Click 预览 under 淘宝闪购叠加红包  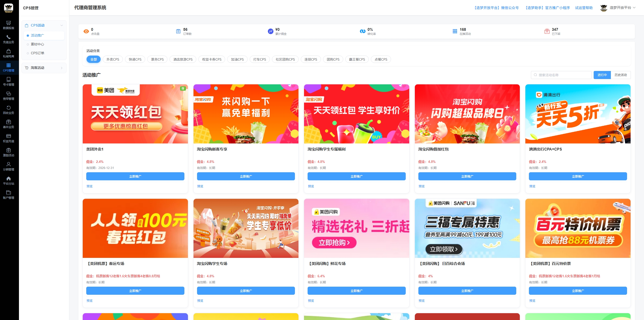(x=421, y=186)
